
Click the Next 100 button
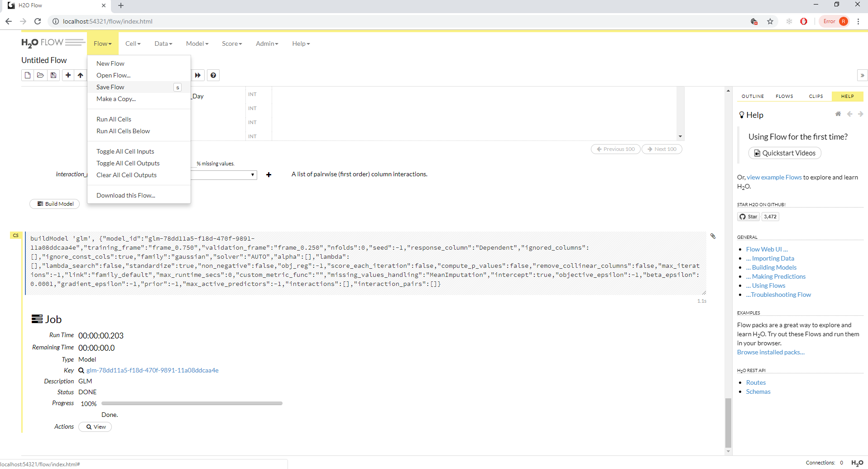click(x=662, y=149)
